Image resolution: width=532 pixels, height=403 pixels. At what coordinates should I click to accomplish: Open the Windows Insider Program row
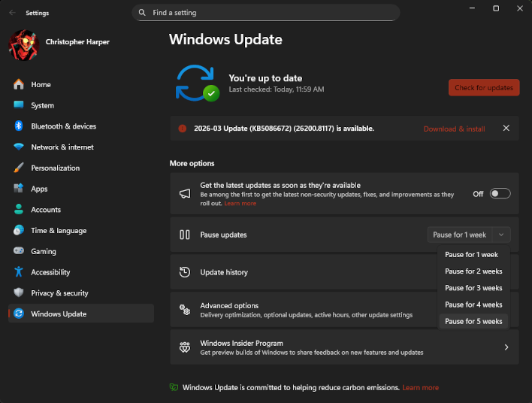[344, 347]
